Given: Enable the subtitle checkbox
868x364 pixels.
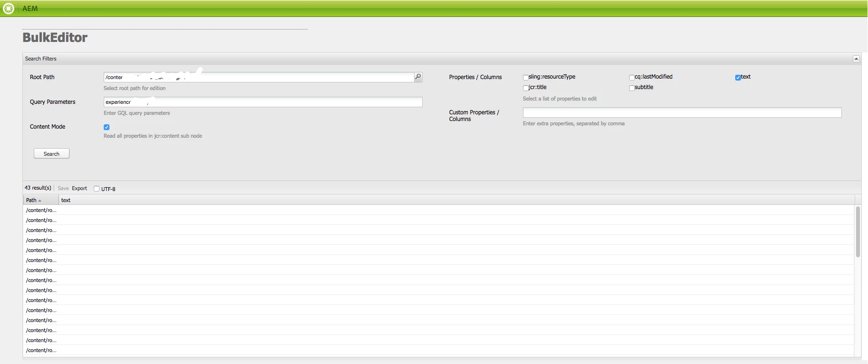Looking at the screenshot, I should click(631, 88).
